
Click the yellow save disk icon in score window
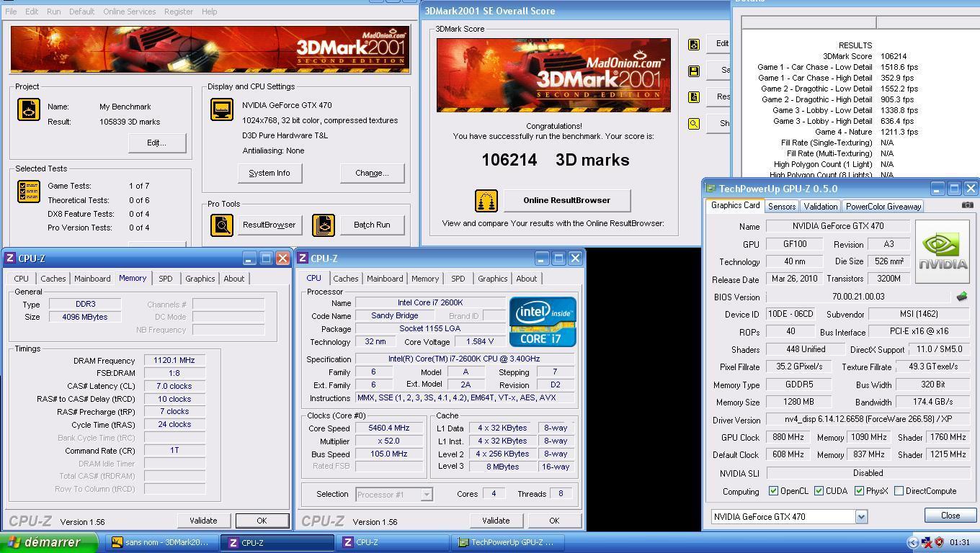pyautogui.click(x=694, y=71)
